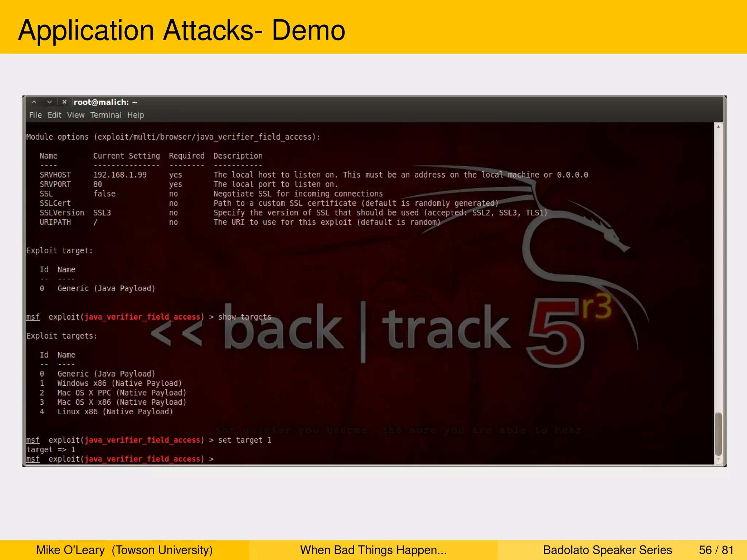This screenshot has height=560, width=747.
Task: Click the SSL setting 'false'
Action: pyautogui.click(x=104, y=194)
